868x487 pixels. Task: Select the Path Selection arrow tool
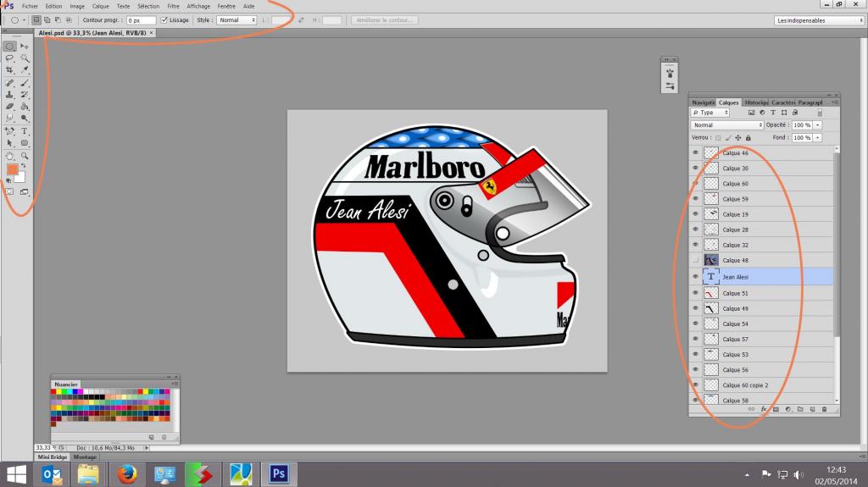(x=9, y=143)
